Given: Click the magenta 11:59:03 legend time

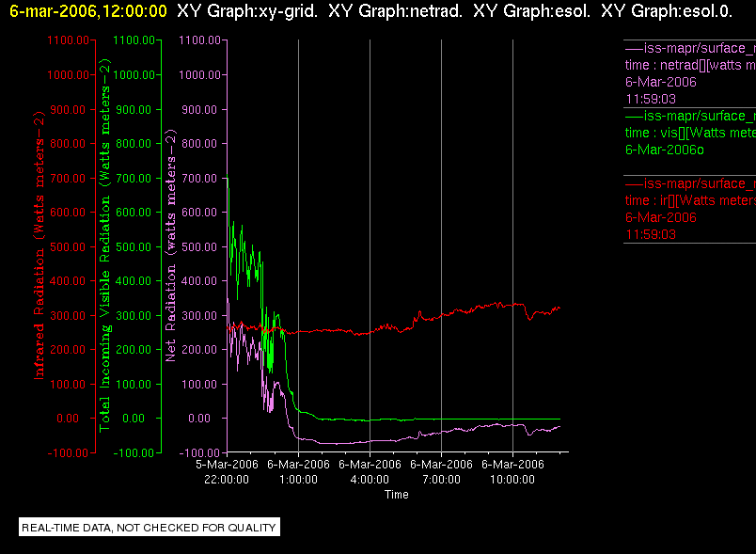Looking at the screenshot, I should [x=651, y=100].
